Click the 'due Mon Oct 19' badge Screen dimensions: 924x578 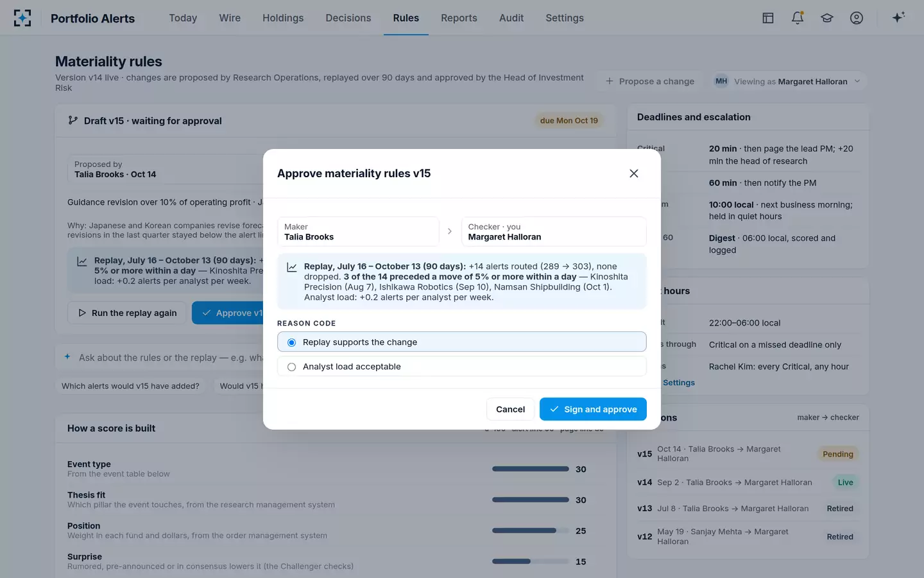pos(569,121)
